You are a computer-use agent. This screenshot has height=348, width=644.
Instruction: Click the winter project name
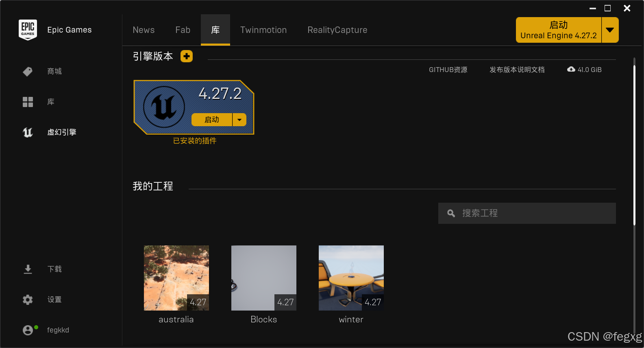click(351, 320)
